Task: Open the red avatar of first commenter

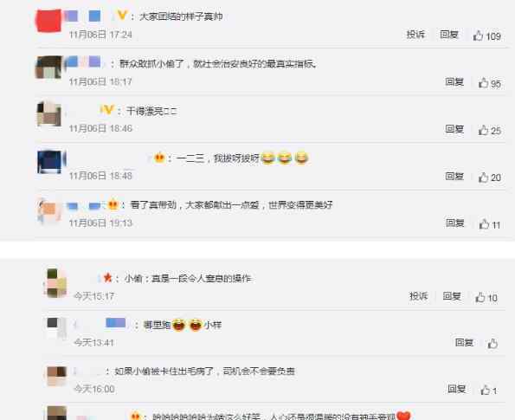Action: coord(48,21)
